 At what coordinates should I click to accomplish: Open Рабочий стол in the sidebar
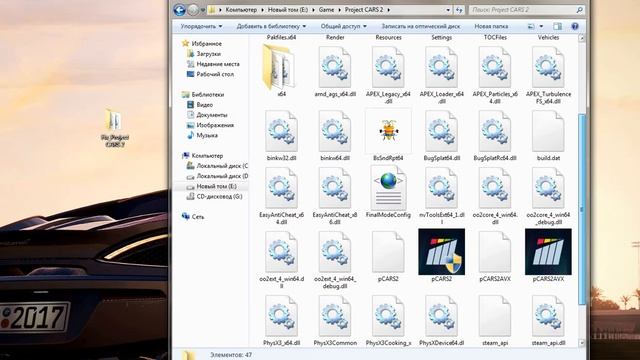tap(215, 74)
